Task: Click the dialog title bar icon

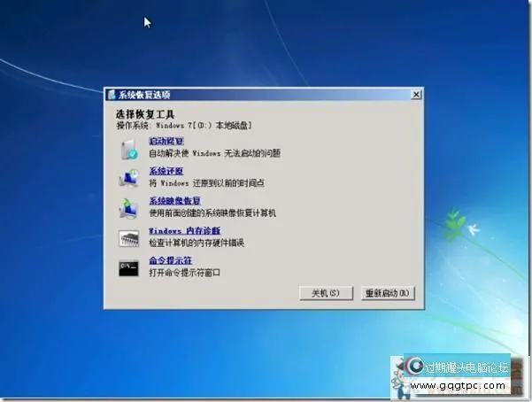Action: [112, 95]
